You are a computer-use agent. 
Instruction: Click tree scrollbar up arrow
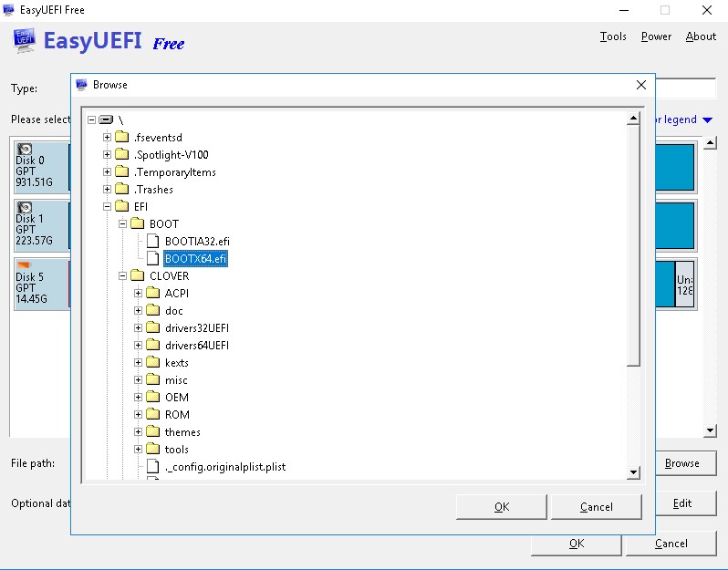click(x=633, y=119)
